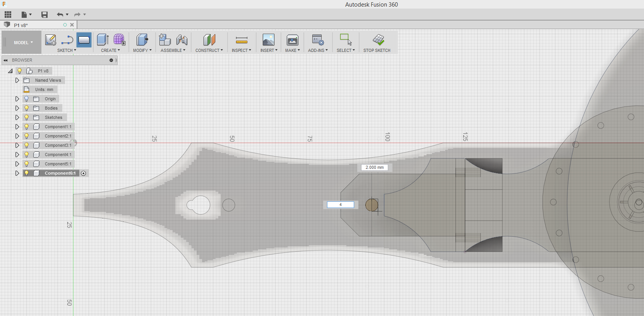Click the Browser panel options dot
The width and height of the screenshot is (644, 316).
(x=111, y=60)
